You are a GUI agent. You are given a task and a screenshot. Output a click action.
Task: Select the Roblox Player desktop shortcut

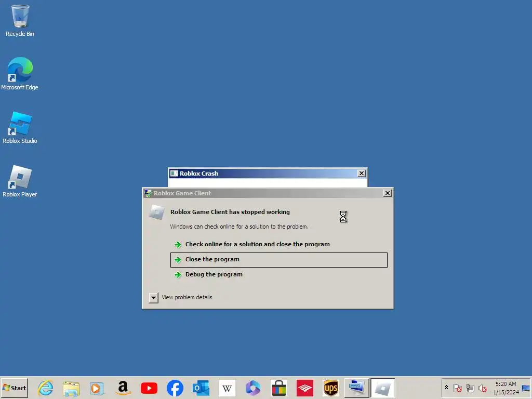20,181
